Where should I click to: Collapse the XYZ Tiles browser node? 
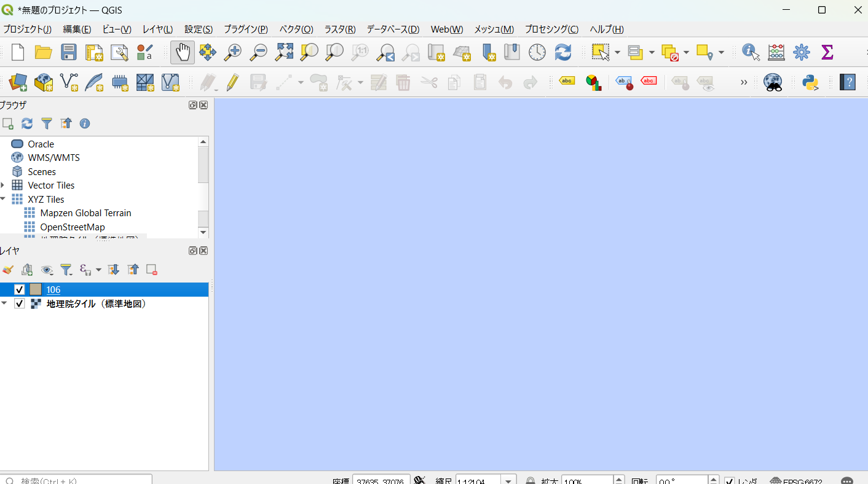(x=3, y=199)
